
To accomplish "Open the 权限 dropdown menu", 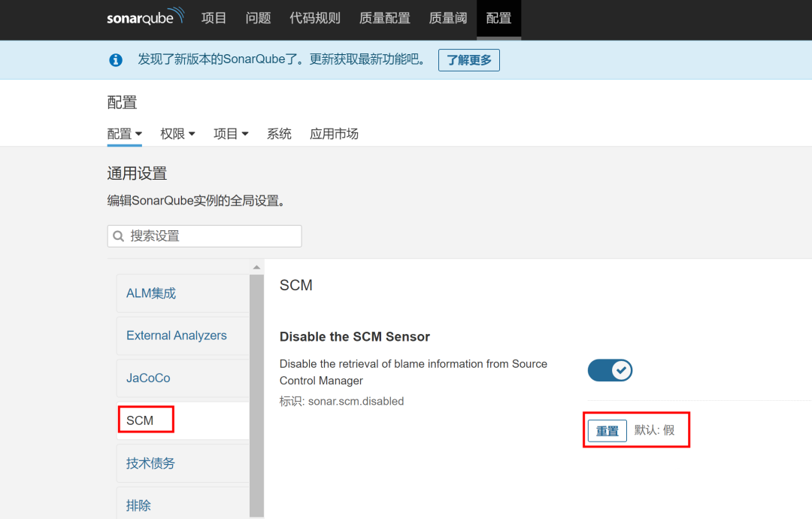I will tap(177, 134).
